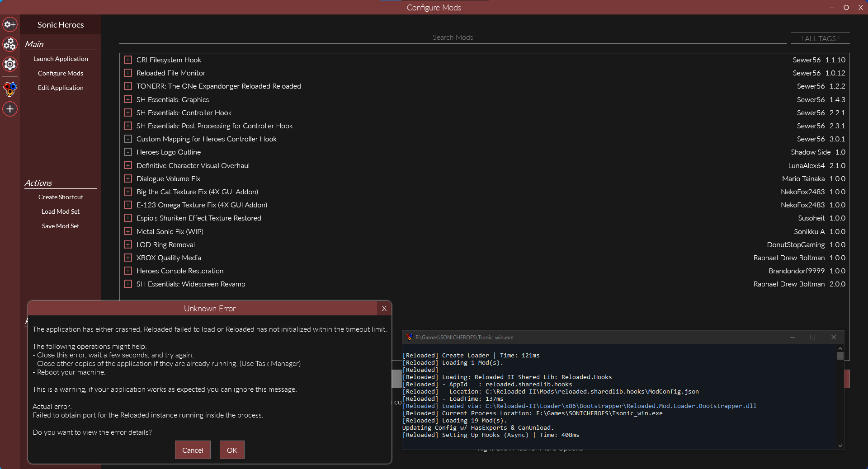Click the Tsonic_win.exe console window title icon
The height and width of the screenshot is (469, 868).
point(409,338)
